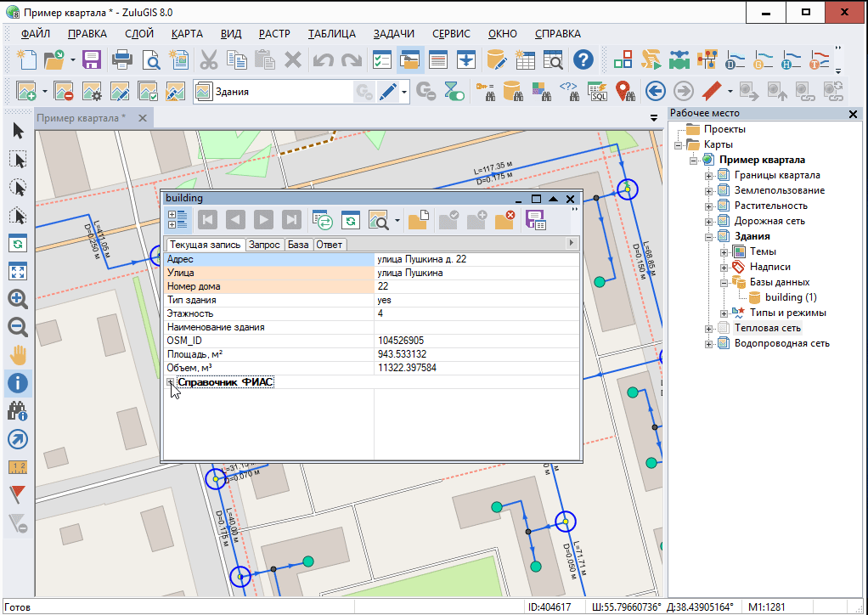Open the ЗАДАЧИ menu

coord(393,34)
